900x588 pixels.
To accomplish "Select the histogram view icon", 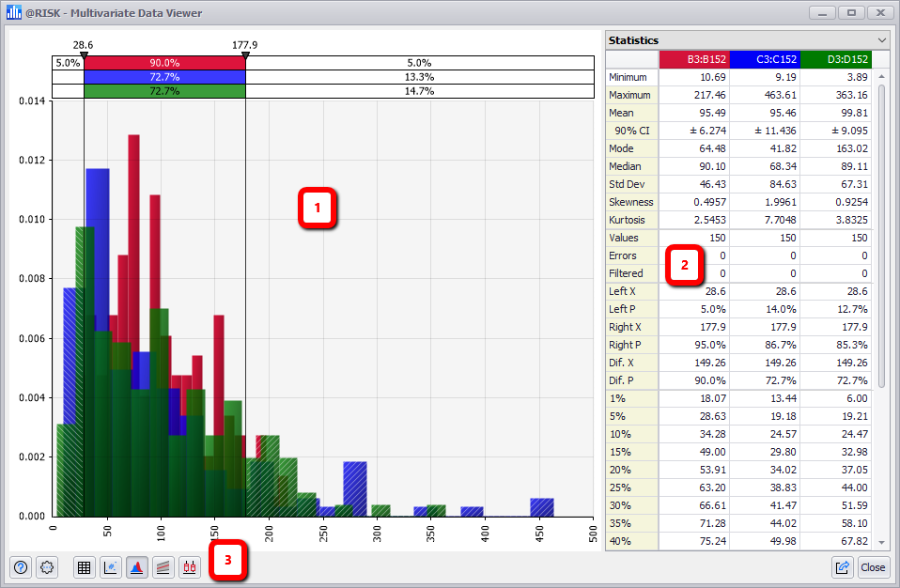I will click(136, 567).
